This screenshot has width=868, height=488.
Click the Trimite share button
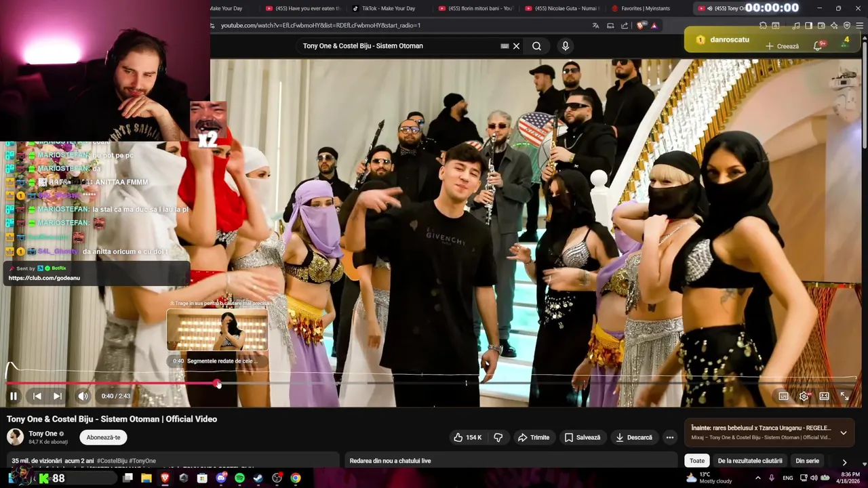[534, 437]
